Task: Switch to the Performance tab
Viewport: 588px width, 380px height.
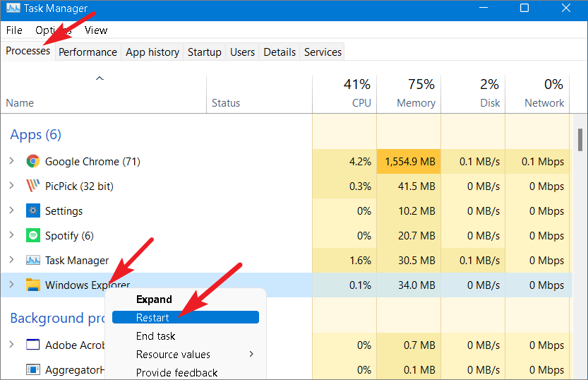Action: tap(88, 52)
